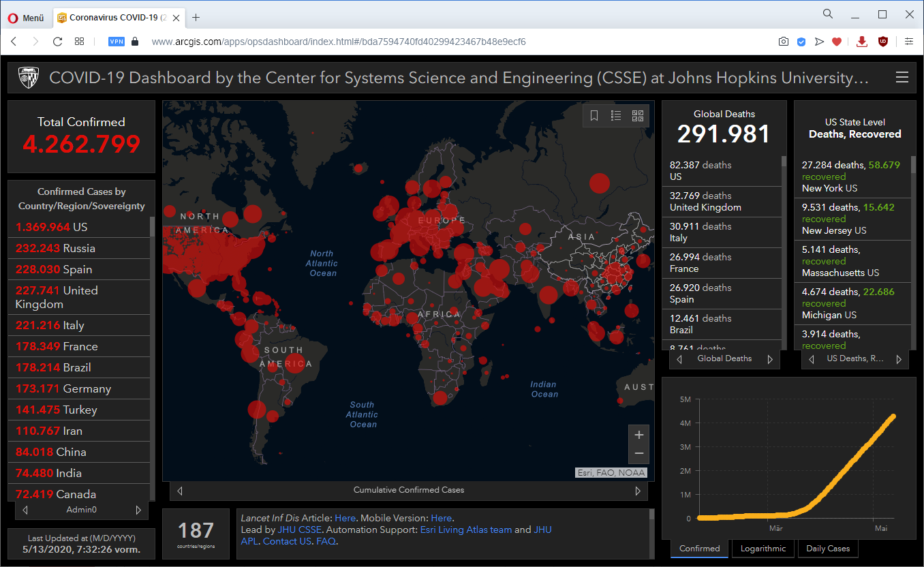Previous map view left of Cumulative Confirmed Cases

tap(180, 490)
